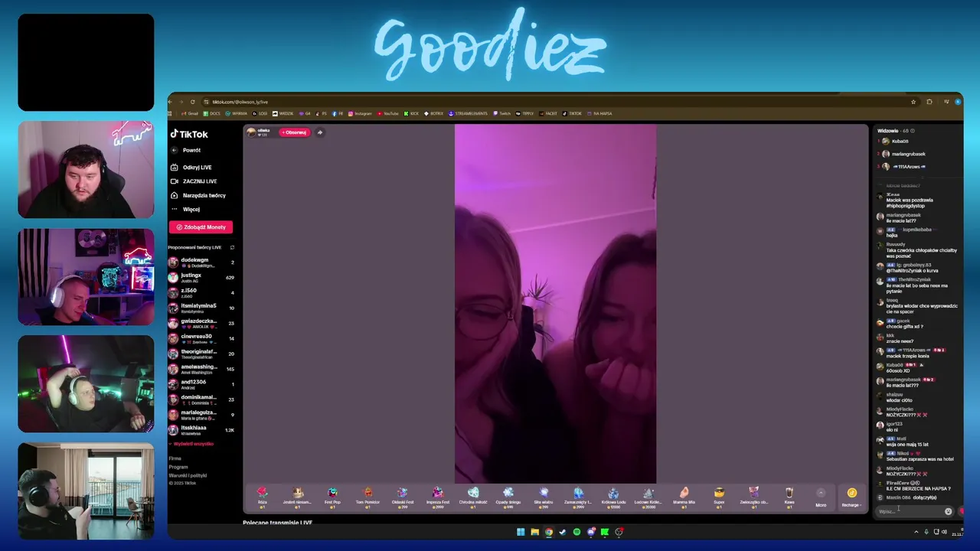Send the Oktaski Fest gift
Image resolution: width=980 pixels, height=551 pixels.
click(x=403, y=496)
